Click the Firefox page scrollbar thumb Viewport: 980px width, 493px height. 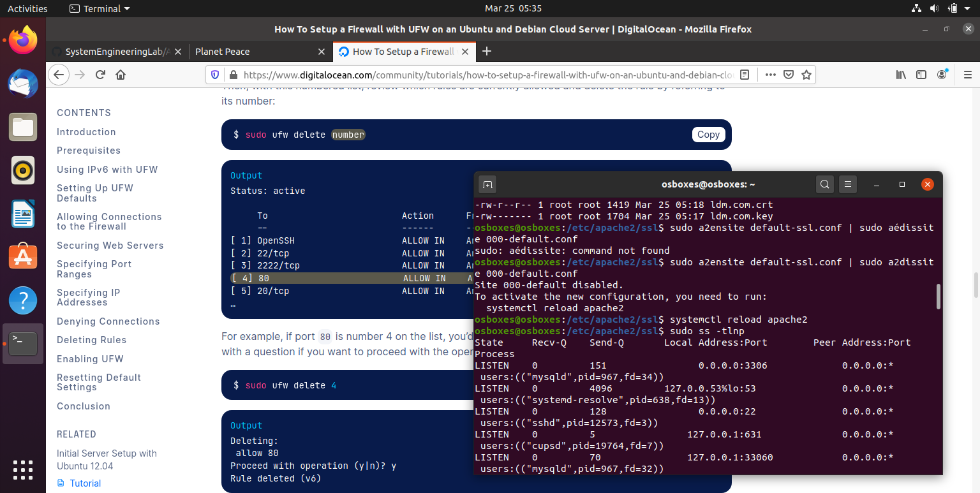tap(976, 284)
